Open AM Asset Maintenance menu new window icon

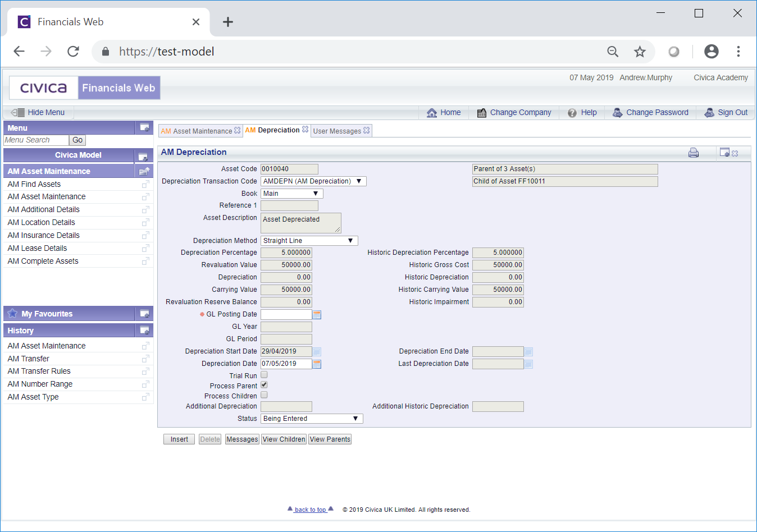point(145,197)
